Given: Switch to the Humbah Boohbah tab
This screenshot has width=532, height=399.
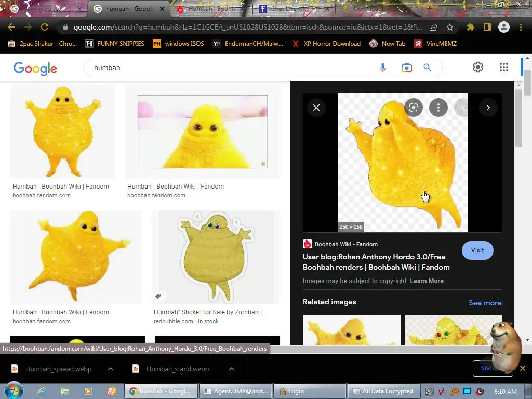Looking at the screenshot, I should (211, 9).
